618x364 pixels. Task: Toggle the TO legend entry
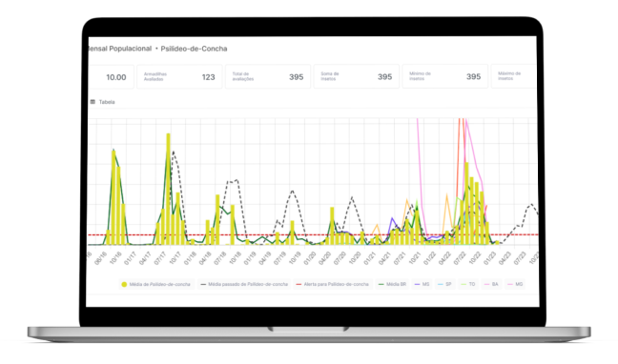tap(468, 284)
